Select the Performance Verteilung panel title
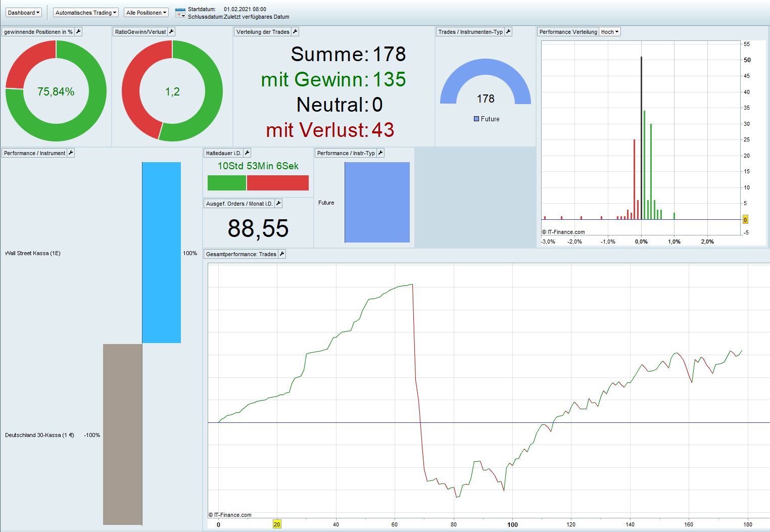 [568, 32]
